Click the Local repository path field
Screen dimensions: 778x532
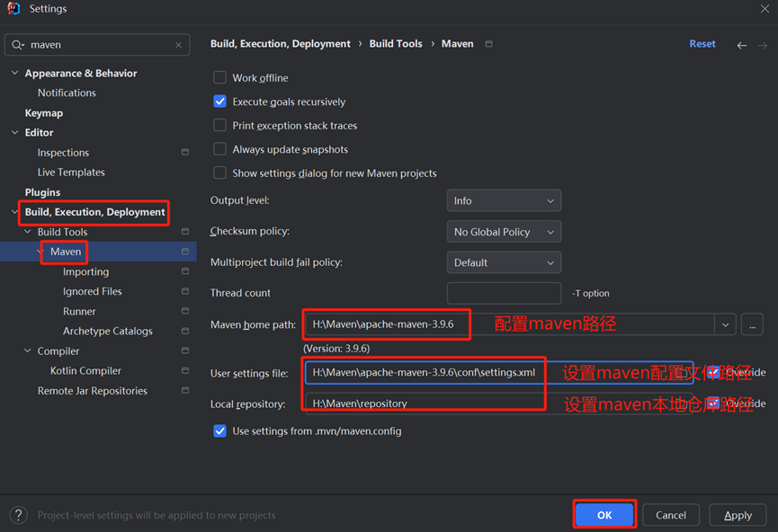click(x=499, y=403)
